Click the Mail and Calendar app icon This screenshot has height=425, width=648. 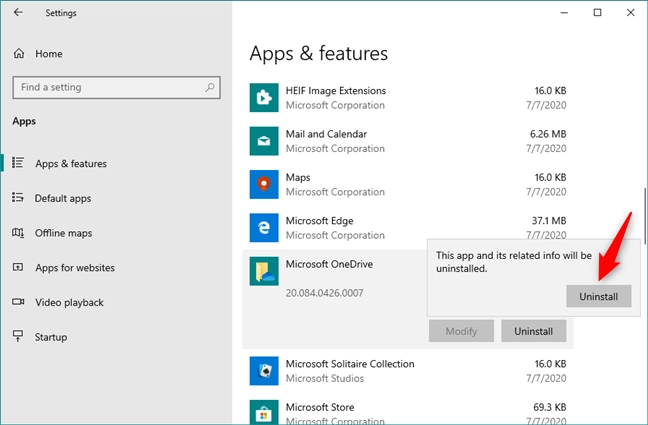pyautogui.click(x=264, y=141)
